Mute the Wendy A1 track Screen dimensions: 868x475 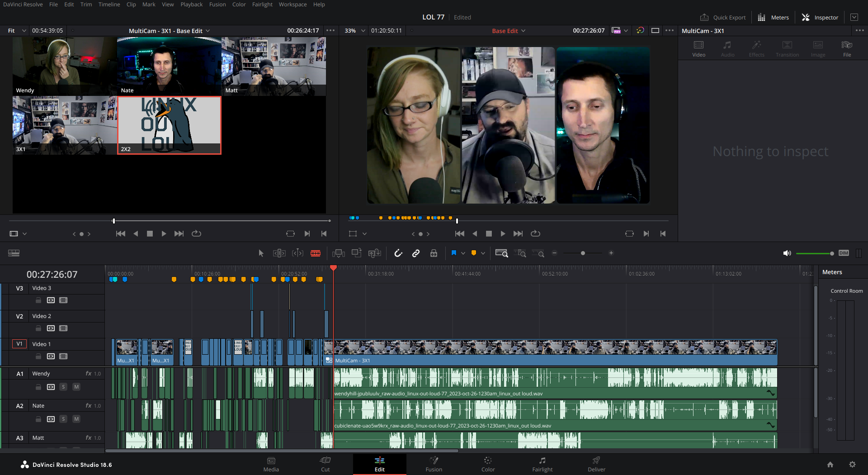tap(76, 387)
